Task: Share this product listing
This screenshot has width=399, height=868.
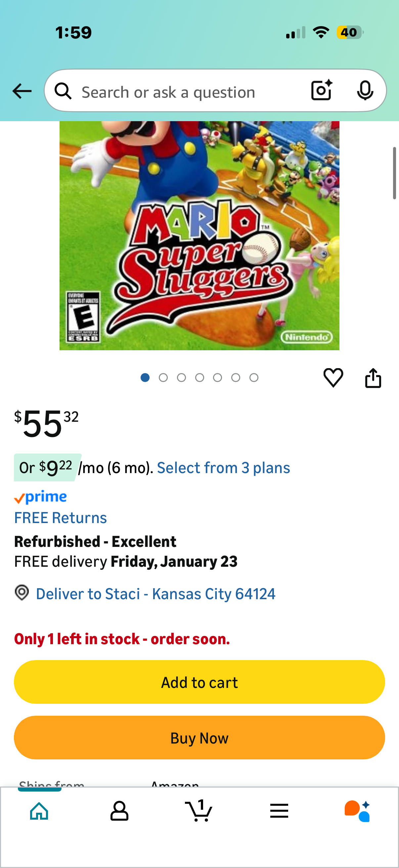Action: pos(374,377)
